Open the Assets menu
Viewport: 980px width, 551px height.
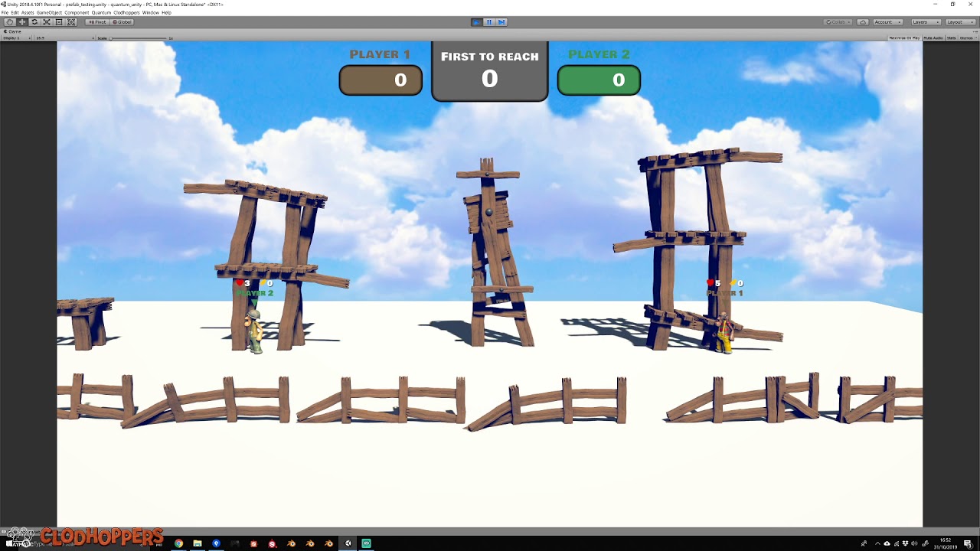pos(28,13)
